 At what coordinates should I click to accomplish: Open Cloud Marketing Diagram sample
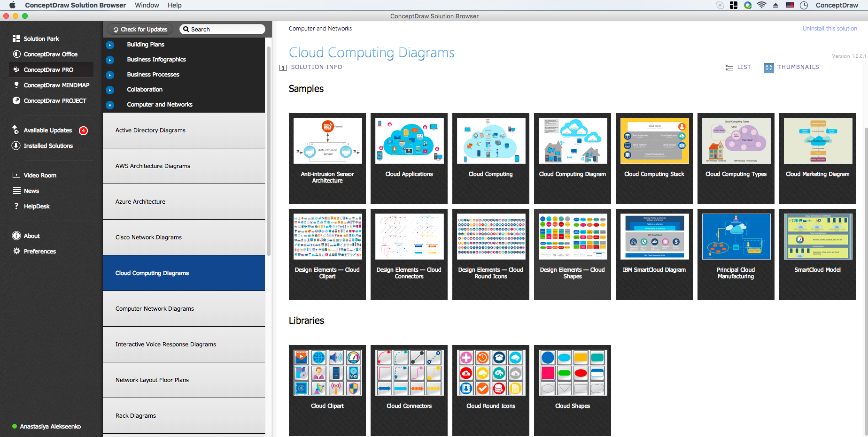818,159
